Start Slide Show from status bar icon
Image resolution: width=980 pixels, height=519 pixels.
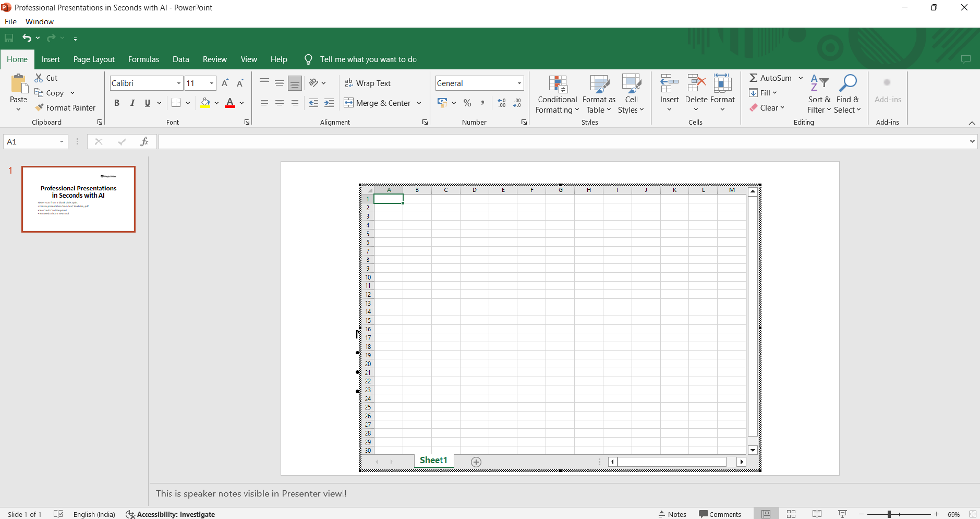click(x=842, y=514)
